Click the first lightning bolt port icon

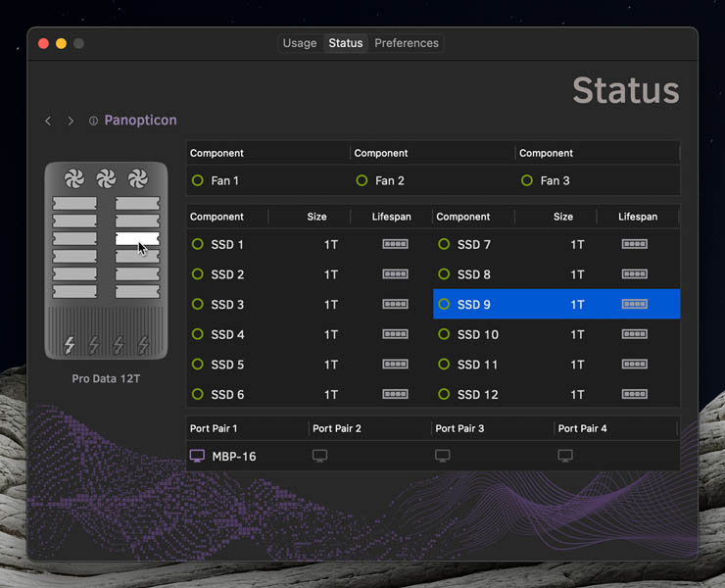click(x=70, y=345)
